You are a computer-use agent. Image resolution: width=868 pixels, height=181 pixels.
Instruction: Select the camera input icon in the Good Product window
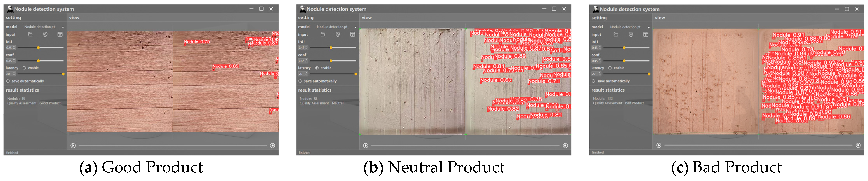click(x=45, y=34)
